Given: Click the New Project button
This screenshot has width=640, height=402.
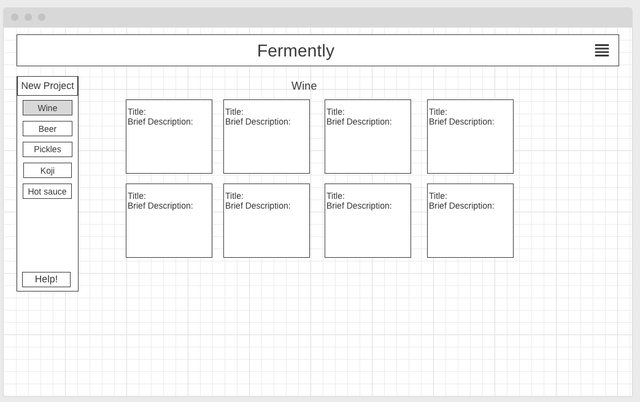Looking at the screenshot, I should (x=47, y=86).
